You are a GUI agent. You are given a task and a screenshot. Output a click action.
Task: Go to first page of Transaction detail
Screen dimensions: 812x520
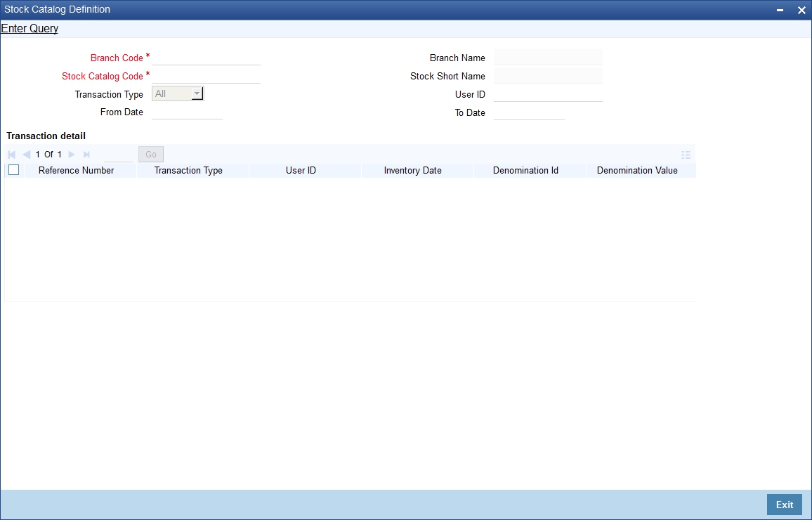pos(12,155)
